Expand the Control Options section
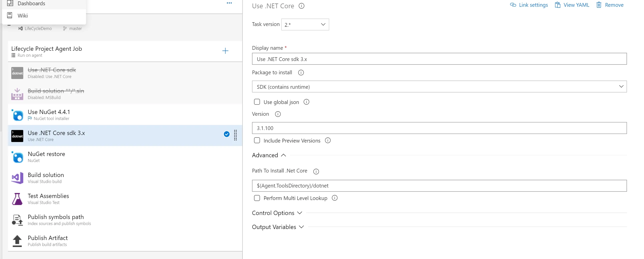Screen dimensions: 644x259 [x=277, y=213]
